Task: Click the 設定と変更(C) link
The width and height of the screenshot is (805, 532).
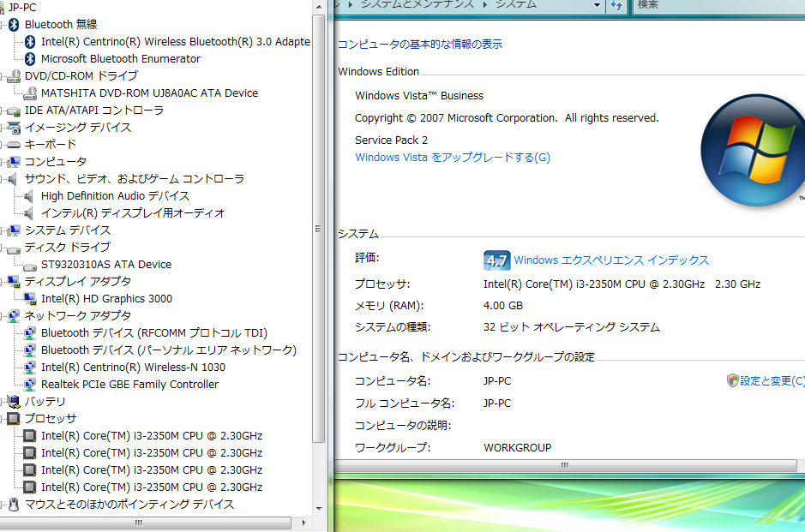Action: click(772, 381)
